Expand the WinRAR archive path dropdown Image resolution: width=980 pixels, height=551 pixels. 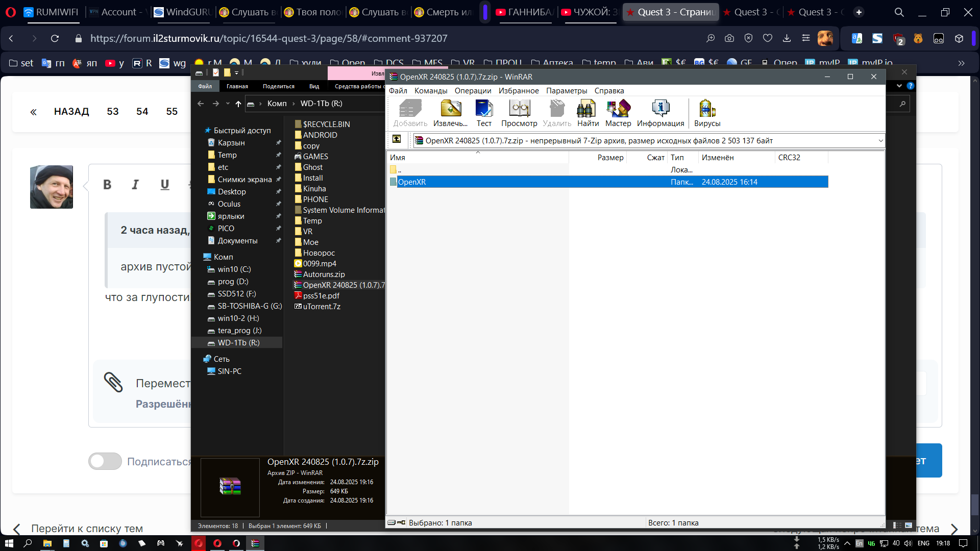pyautogui.click(x=880, y=141)
